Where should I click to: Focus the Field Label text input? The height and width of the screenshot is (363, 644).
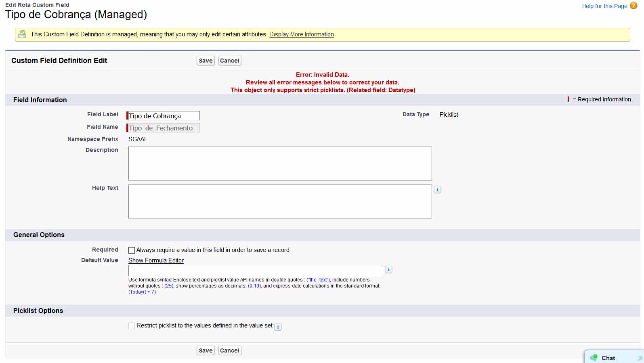[164, 116]
